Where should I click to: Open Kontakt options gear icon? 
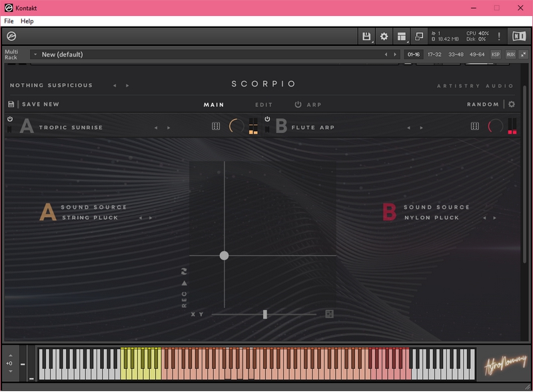[x=384, y=37]
